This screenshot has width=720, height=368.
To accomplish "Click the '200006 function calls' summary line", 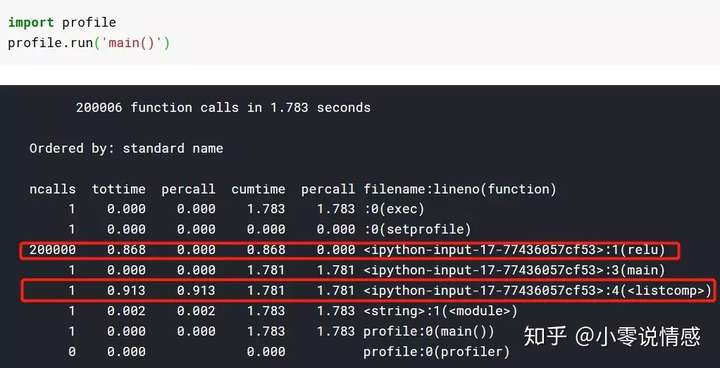I will pos(223,108).
